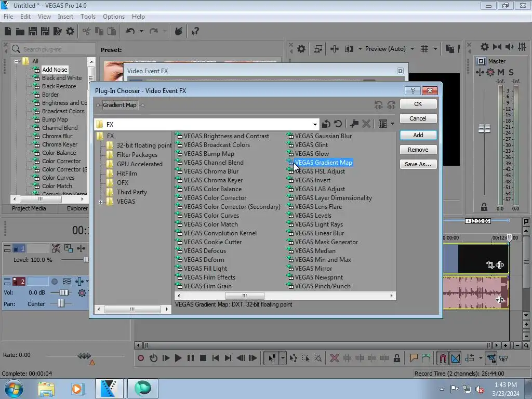Viewport: 532px width, 399px height.
Task: Adjust the audio track Vol slider
Action: click(63, 292)
